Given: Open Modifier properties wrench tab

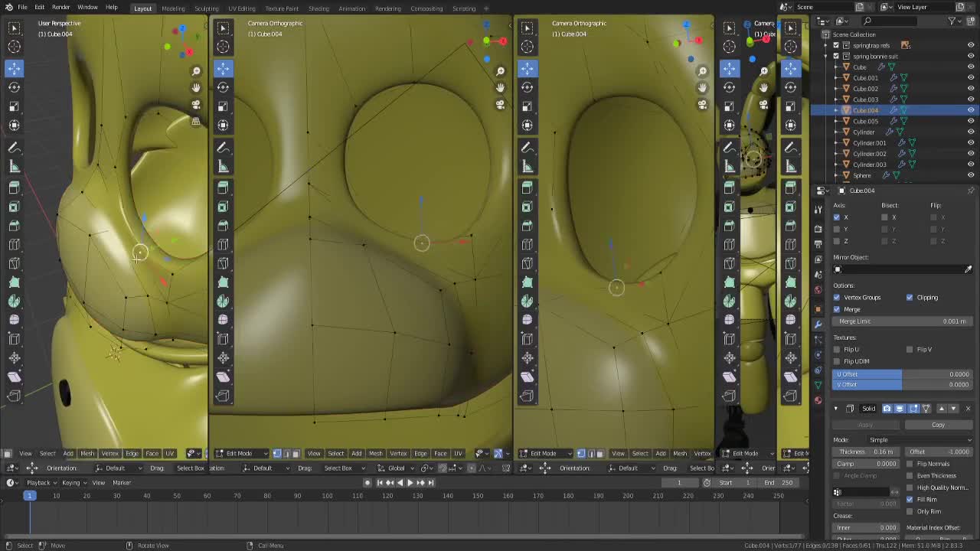Looking at the screenshot, I should point(818,324).
